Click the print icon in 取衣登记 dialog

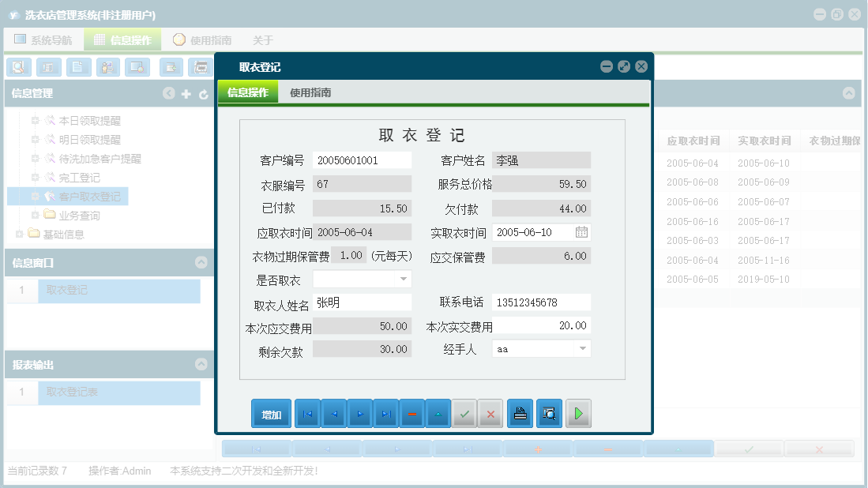520,413
